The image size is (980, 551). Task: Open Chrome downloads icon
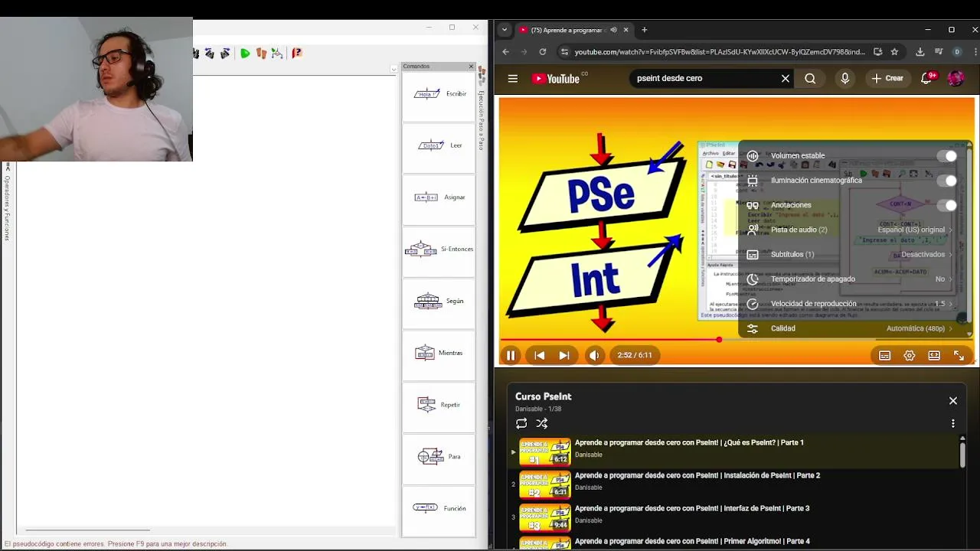pyautogui.click(x=920, y=52)
